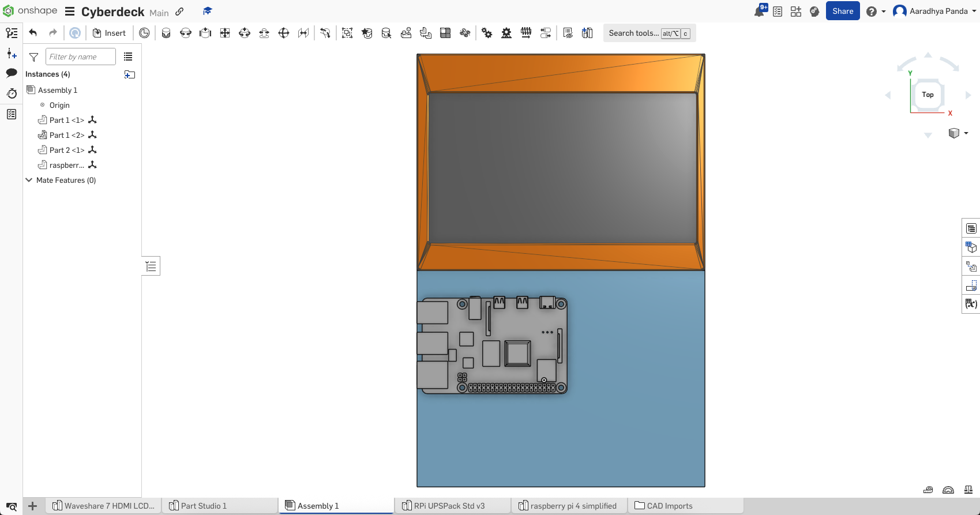Click mate icon next to Part 2 <1>

click(92, 150)
